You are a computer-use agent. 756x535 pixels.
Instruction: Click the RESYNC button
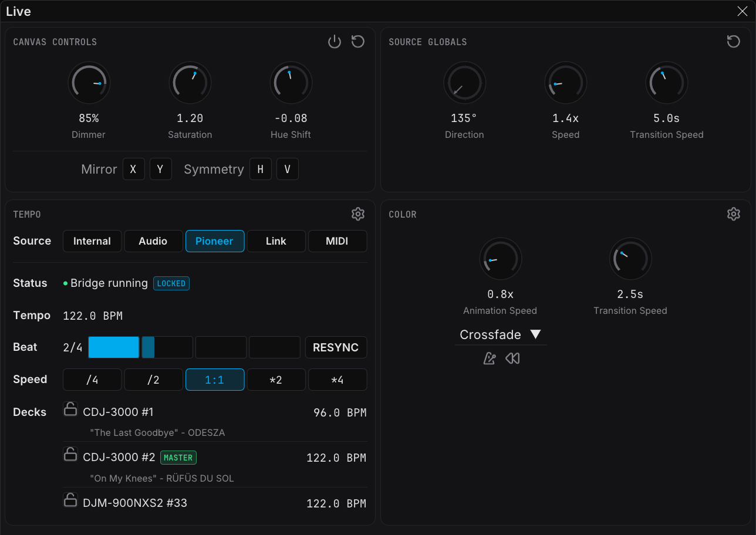tap(336, 347)
